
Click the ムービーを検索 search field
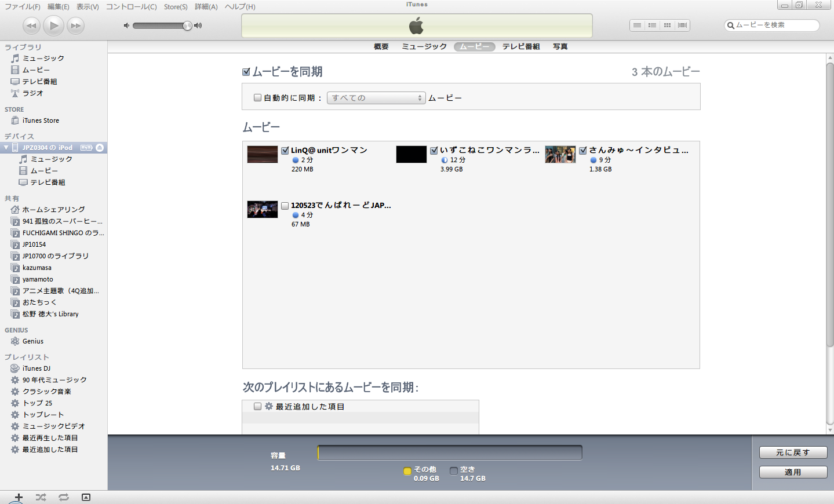point(772,25)
